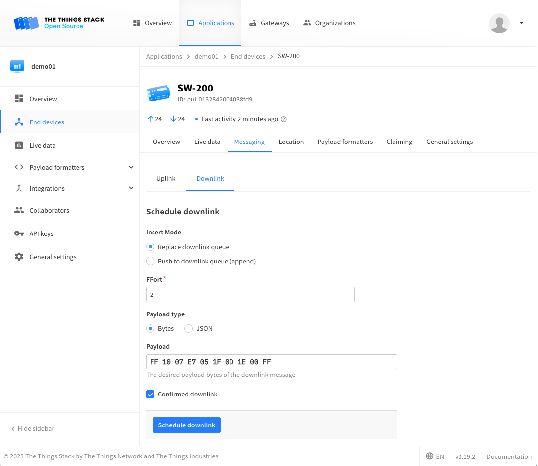Click the Integrations merge icon in sidebar
Image resolution: width=538 pixels, height=466 pixels.
(19, 188)
